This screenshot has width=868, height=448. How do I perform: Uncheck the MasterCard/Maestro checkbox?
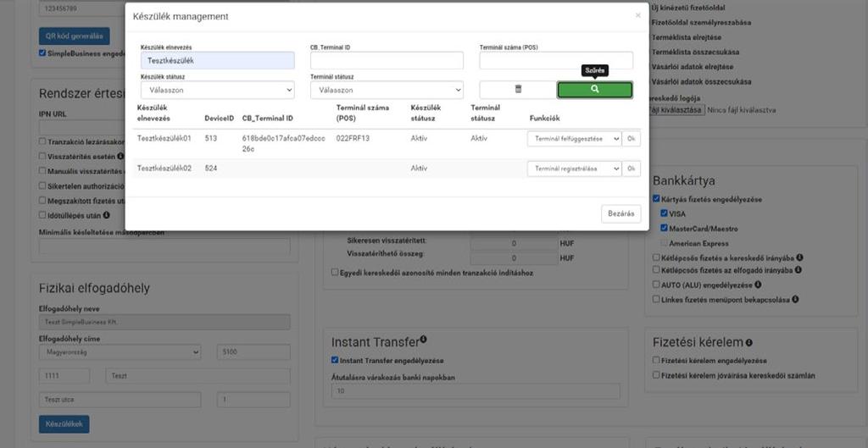click(x=665, y=228)
